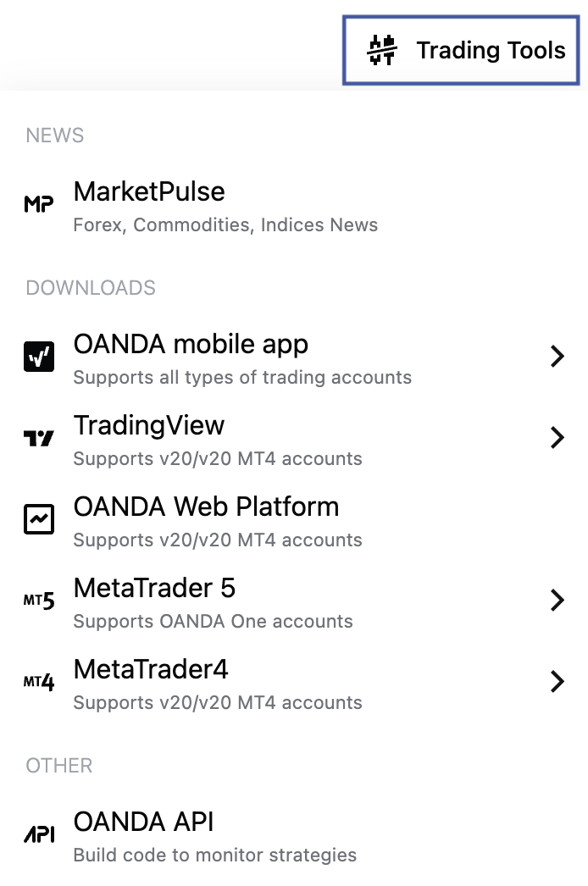Click the OANDA Web Platform chart icon
The width and height of the screenshot is (588, 886).
coord(39,519)
